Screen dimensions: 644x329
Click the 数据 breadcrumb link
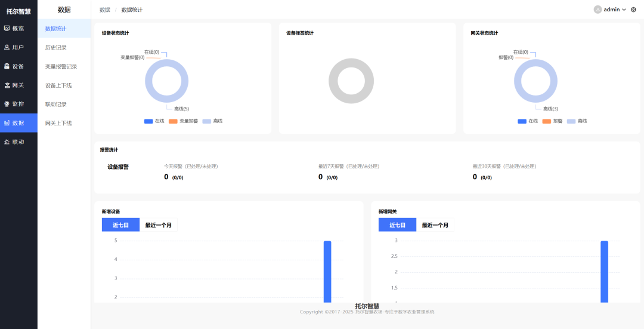click(x=105, y=10)
